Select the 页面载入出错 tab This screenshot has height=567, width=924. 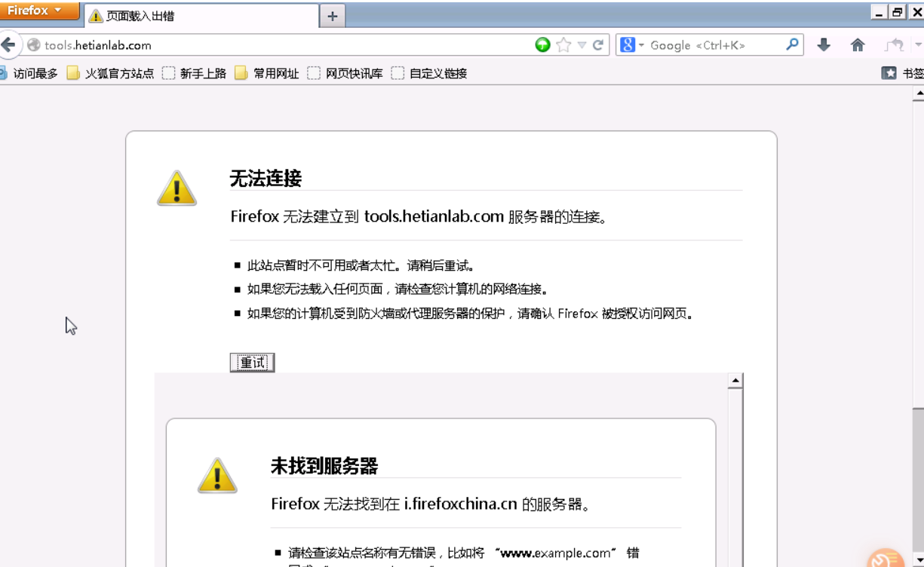pyautogui.click(x=201, y=16)
